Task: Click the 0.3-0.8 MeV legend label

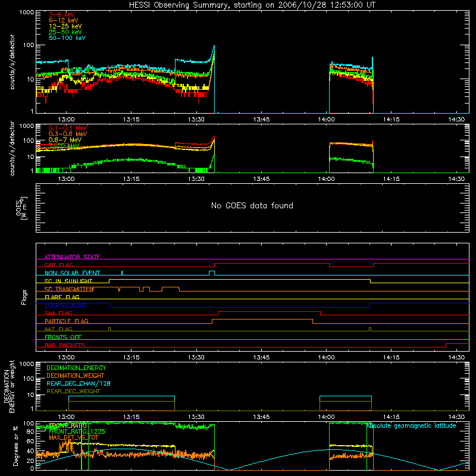Action: coord(68,134)
